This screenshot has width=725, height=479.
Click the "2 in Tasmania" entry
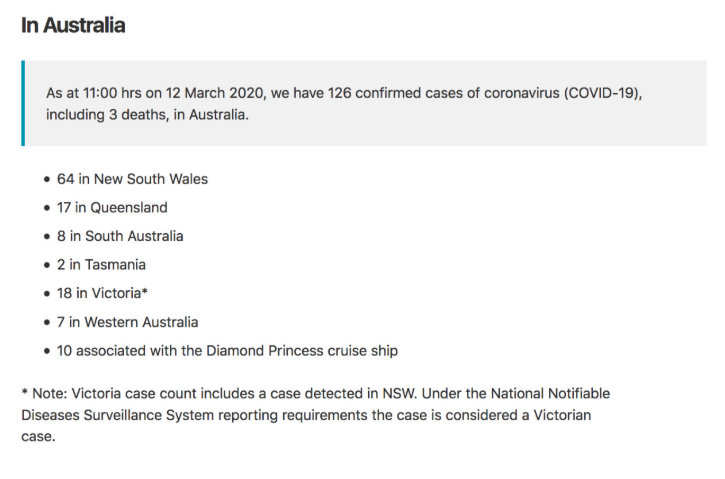[101, 265]
